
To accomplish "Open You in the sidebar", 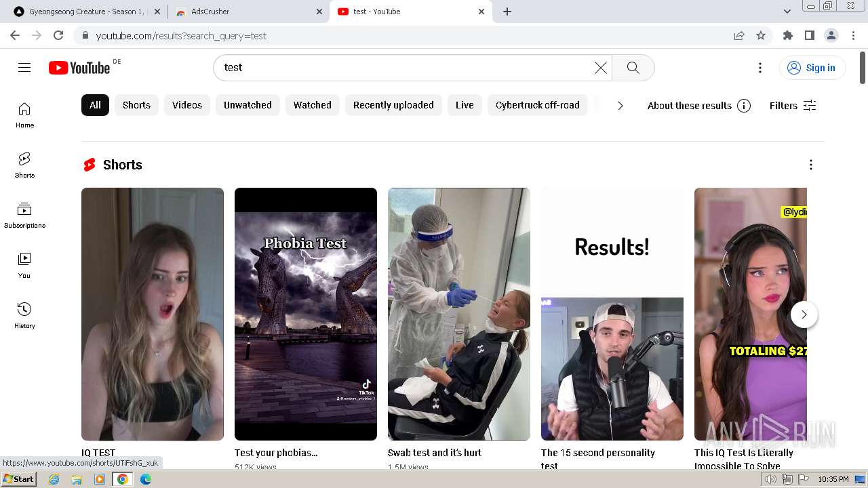I will pyautogui.click(x=24, y=266).
